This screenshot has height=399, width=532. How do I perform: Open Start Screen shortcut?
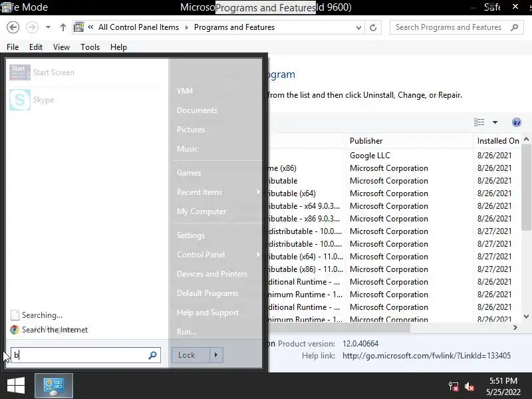coord(42,72)
